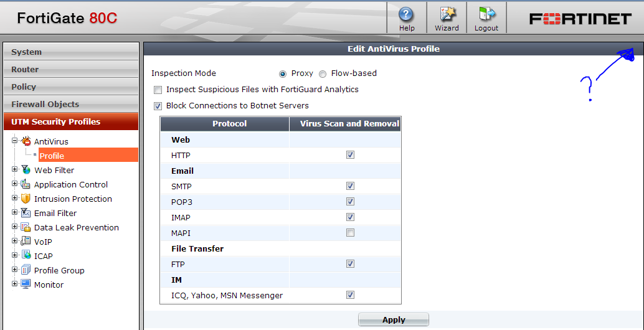Viewport: 644px width, 330px height.
Task: Click the Fortinet logo
Action: point(580,19)
